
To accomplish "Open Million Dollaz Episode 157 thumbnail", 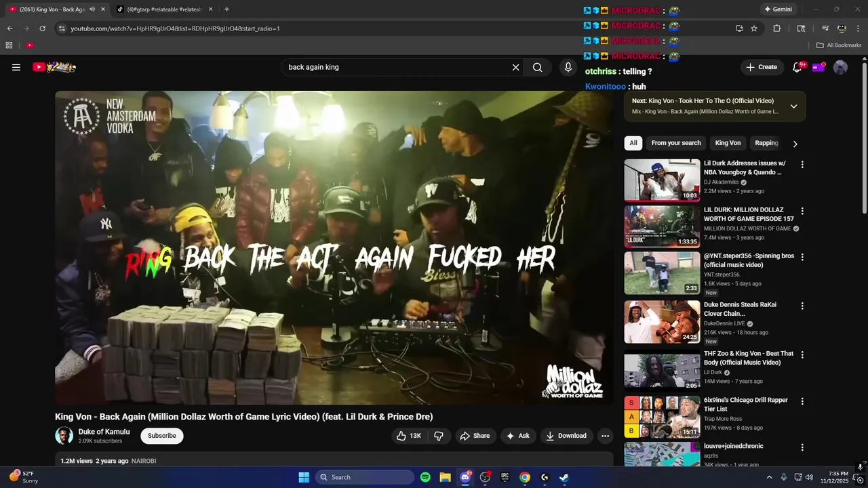I will point(662,227).
